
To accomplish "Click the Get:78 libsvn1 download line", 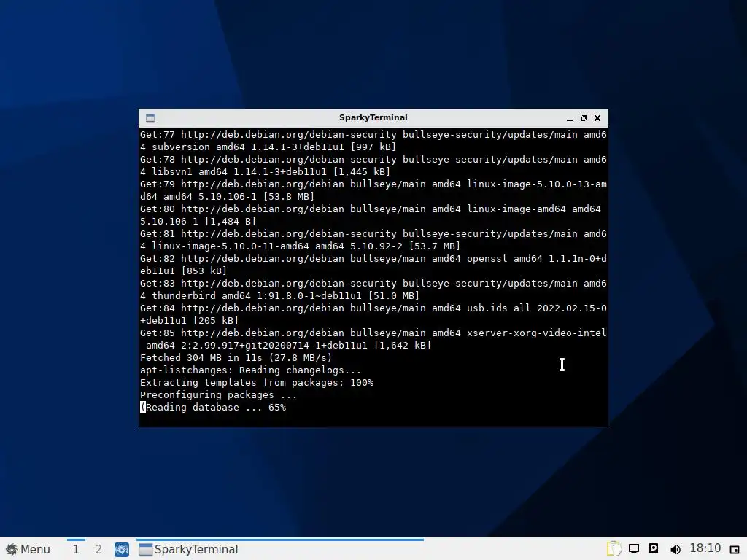I will click(373, 166).
